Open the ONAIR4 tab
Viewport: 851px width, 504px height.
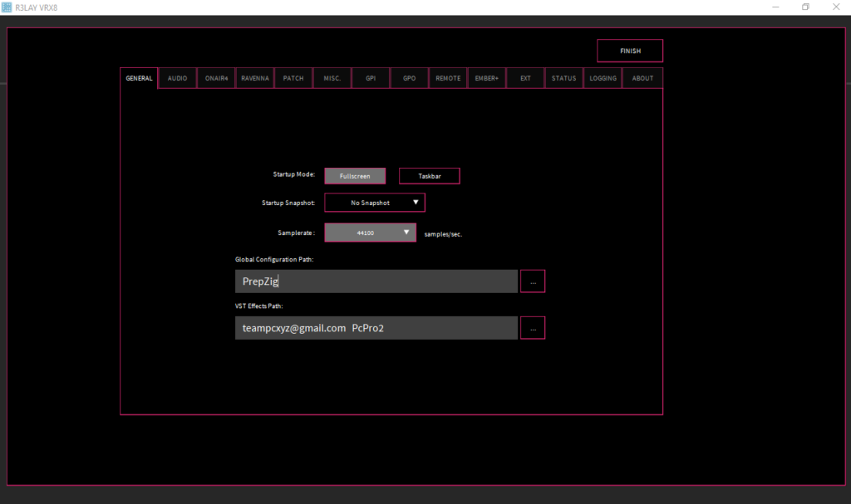(216, 78)
